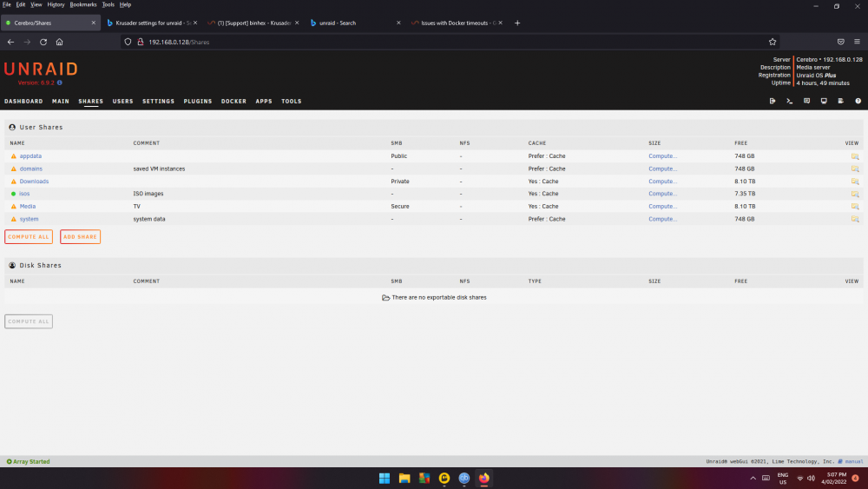This screenshot has width=868, height=489.
Task: Click the browser home icon
Action: tap(59, 42)
